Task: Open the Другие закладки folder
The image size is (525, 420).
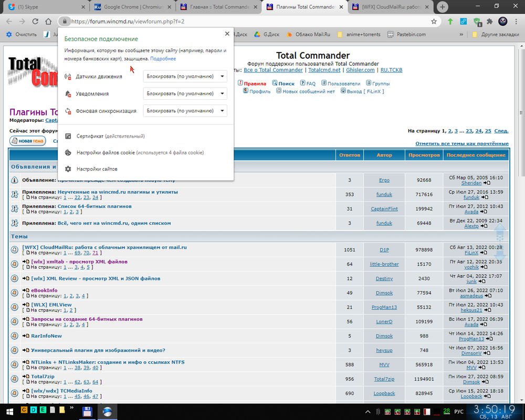Action: [496, 35]
